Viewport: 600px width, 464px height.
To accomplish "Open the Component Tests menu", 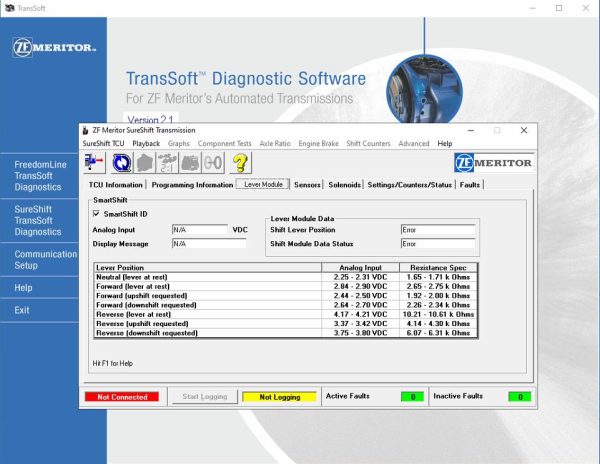I will pyautogui.click(x=225, y=143).
